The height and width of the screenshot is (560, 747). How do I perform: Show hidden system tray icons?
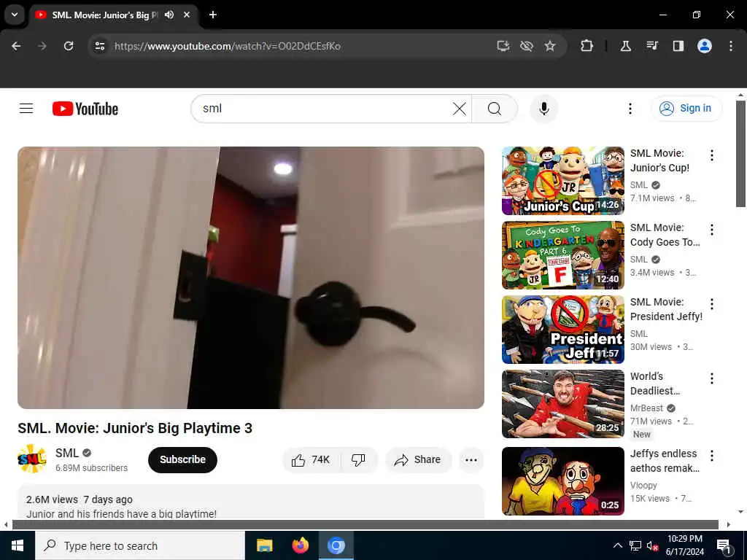pos(617,545)
